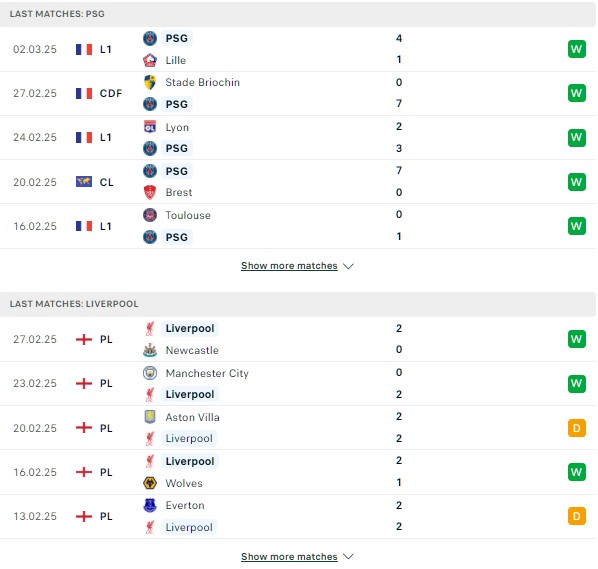
Task: Click the Stade Briochin crest icon
Action: pyautogui.click(x=150, y=82)
